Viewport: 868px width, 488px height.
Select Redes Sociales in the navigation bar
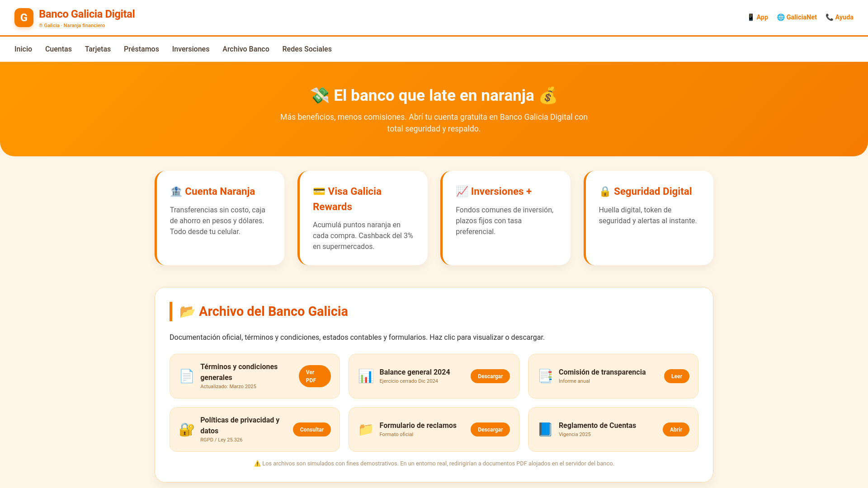click(x=307, y=49)
